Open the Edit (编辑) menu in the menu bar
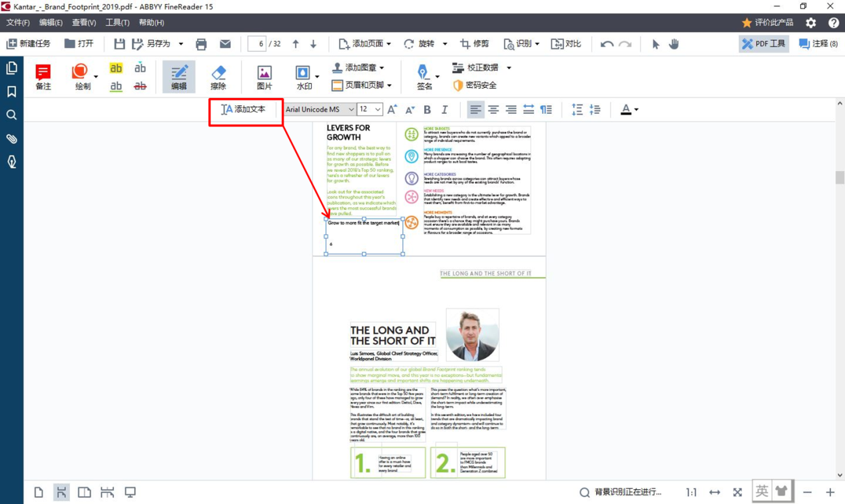 (x=51, y=23)
